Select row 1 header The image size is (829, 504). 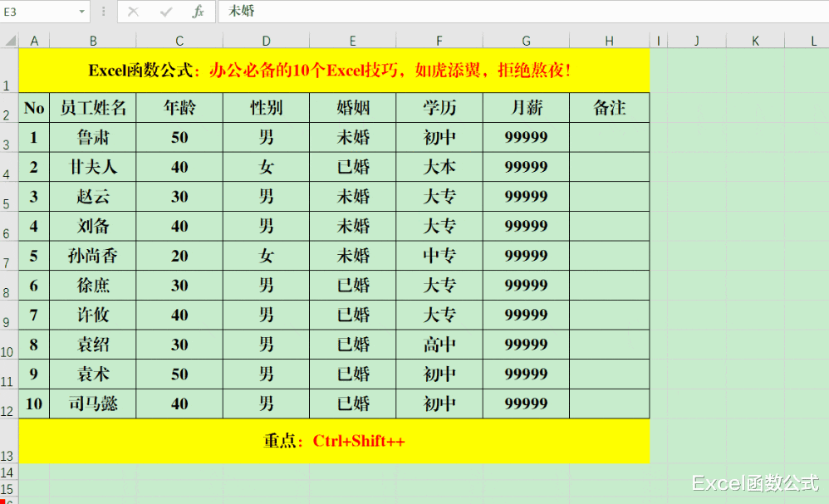7,71
